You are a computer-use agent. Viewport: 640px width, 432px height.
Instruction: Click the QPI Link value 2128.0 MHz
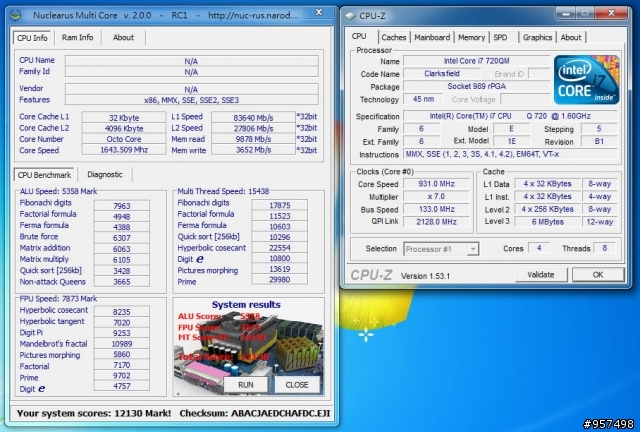[436, 222]
